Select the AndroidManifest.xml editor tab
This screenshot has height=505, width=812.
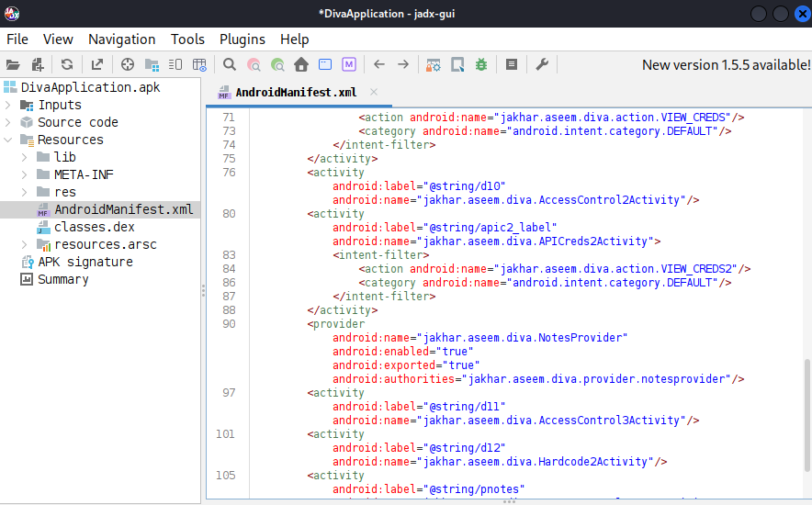296,93
